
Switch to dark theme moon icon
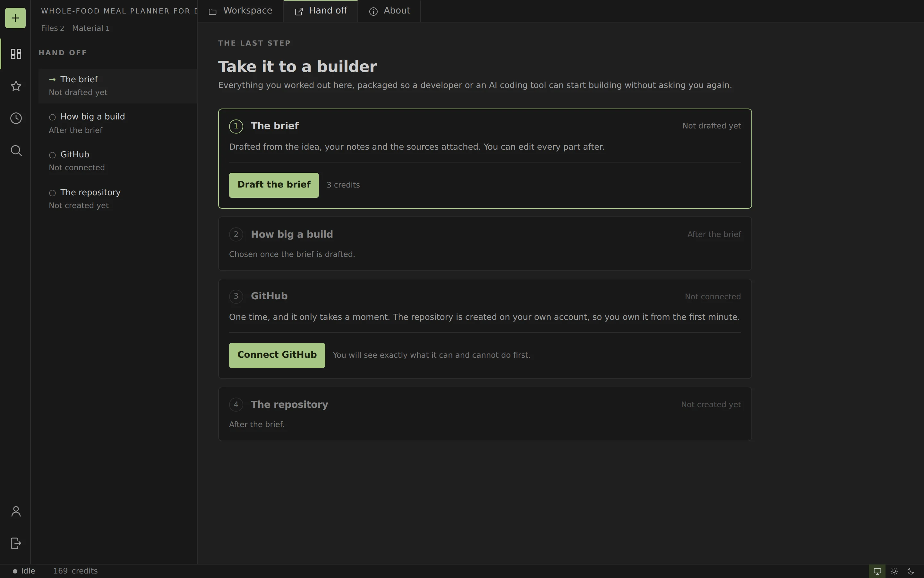(911, 571)
